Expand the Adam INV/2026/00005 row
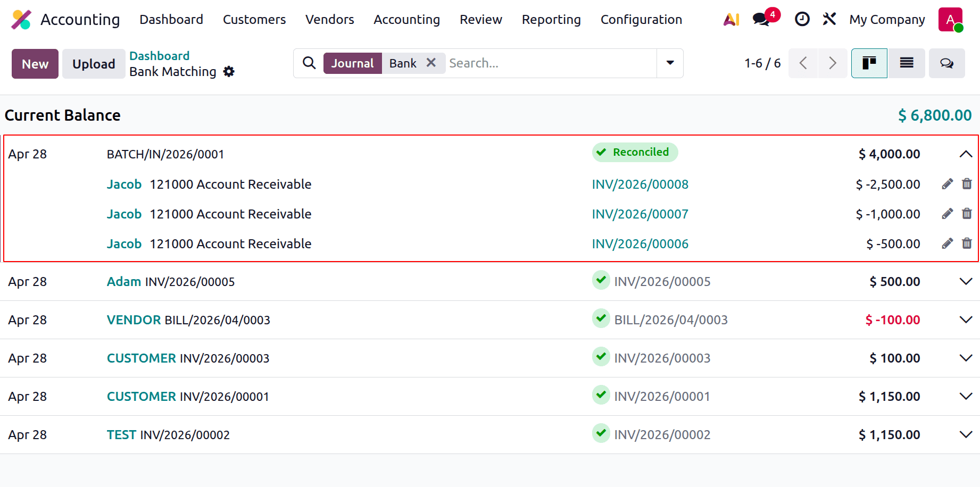The image size is (980, 487). 966,282
